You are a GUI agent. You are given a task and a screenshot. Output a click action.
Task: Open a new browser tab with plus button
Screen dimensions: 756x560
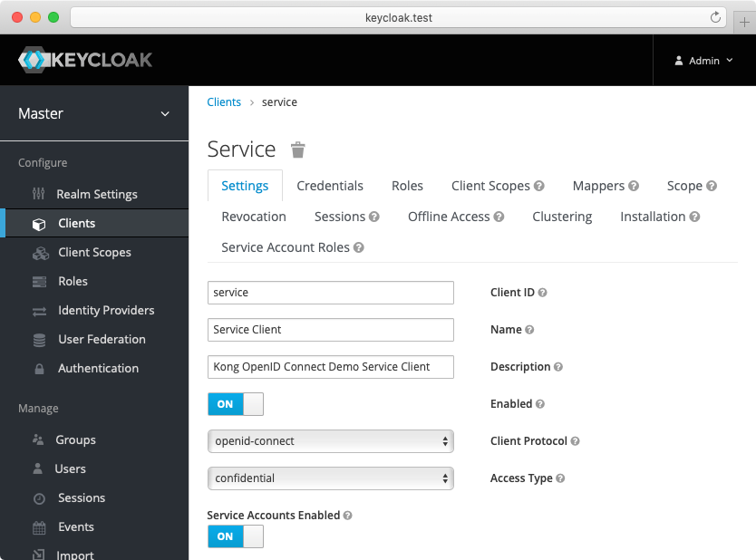pos(744,22)
